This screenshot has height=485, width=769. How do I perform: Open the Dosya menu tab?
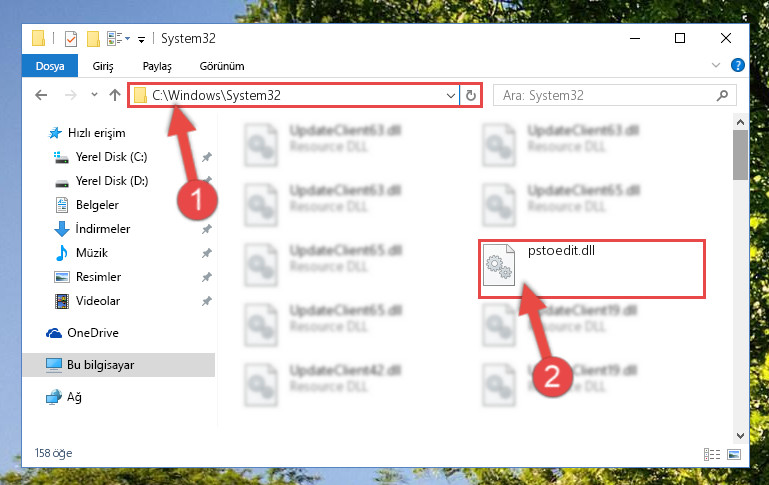[50, 66]
